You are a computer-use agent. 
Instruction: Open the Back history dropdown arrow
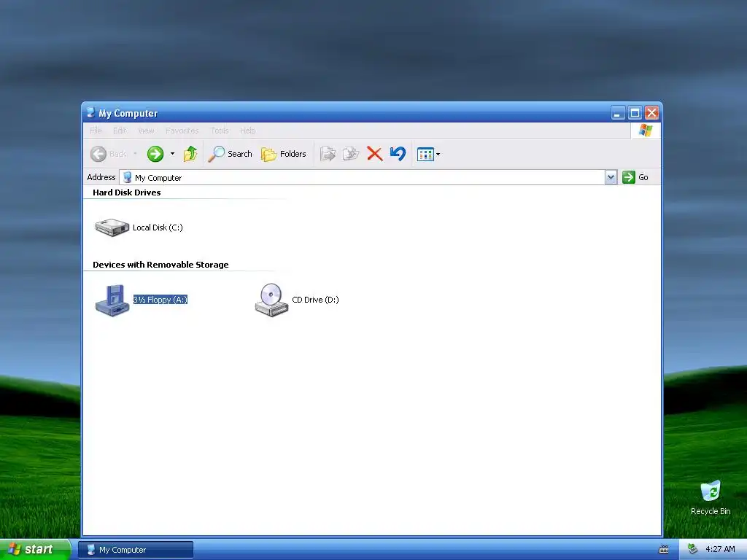tap(135, 154)
